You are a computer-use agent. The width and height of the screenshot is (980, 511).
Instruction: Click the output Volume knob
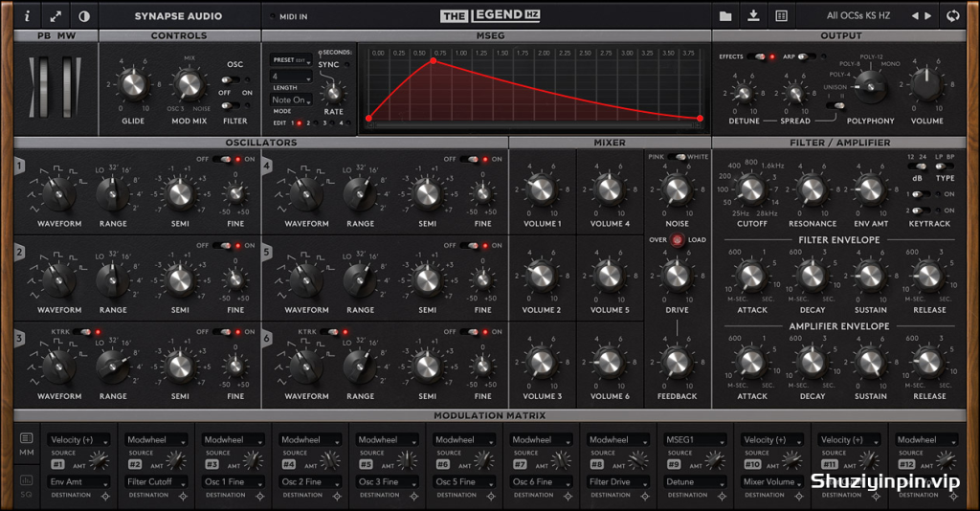click(926, 84)
